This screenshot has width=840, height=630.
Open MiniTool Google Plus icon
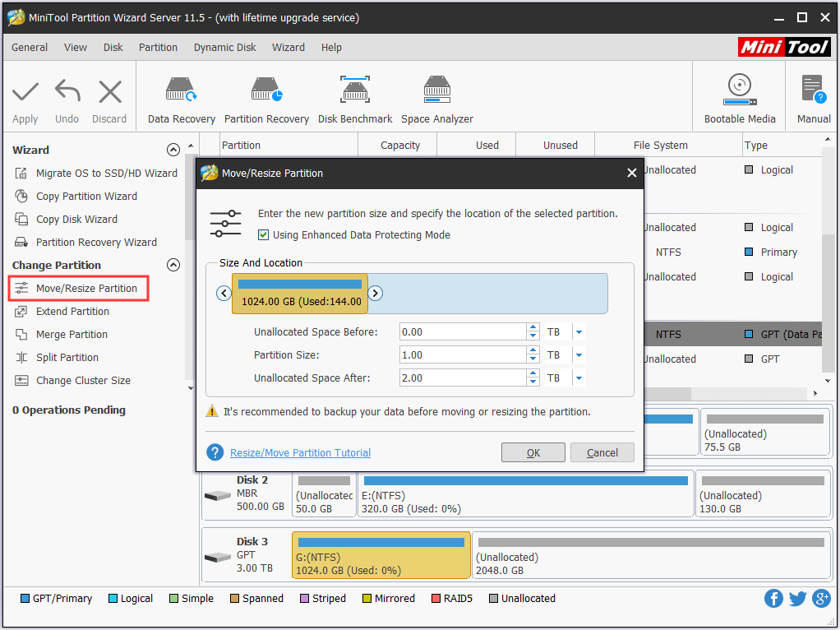point(821,599)
